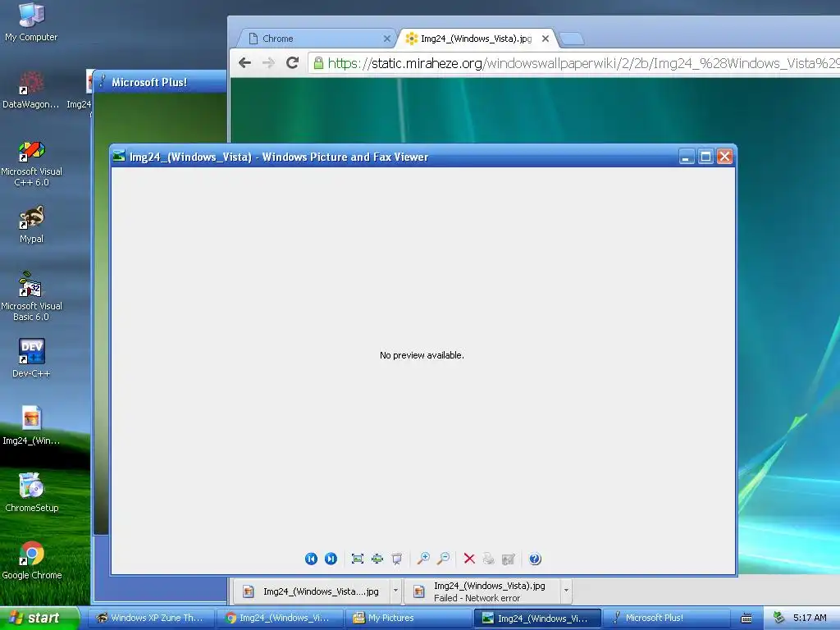This screenshot has height=630, width=840.
Task: Start the slide show
Action: click(397, 559)
